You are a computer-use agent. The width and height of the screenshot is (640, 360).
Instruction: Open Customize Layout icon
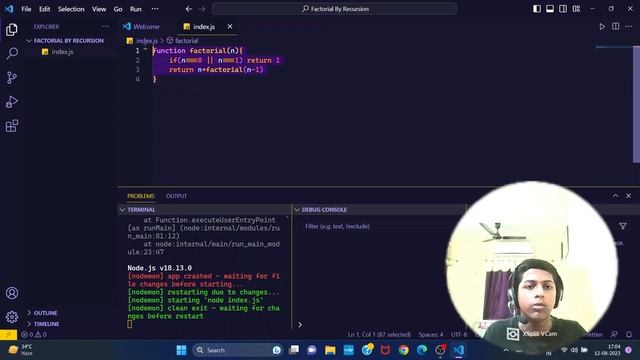tap(576, 9)
